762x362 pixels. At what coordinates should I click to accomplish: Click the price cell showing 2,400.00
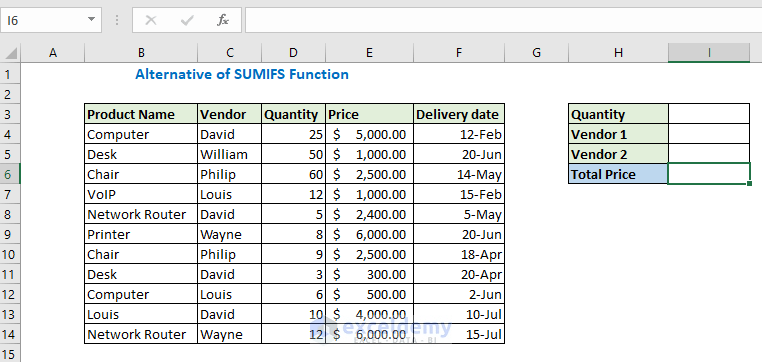tap(369, 214)
